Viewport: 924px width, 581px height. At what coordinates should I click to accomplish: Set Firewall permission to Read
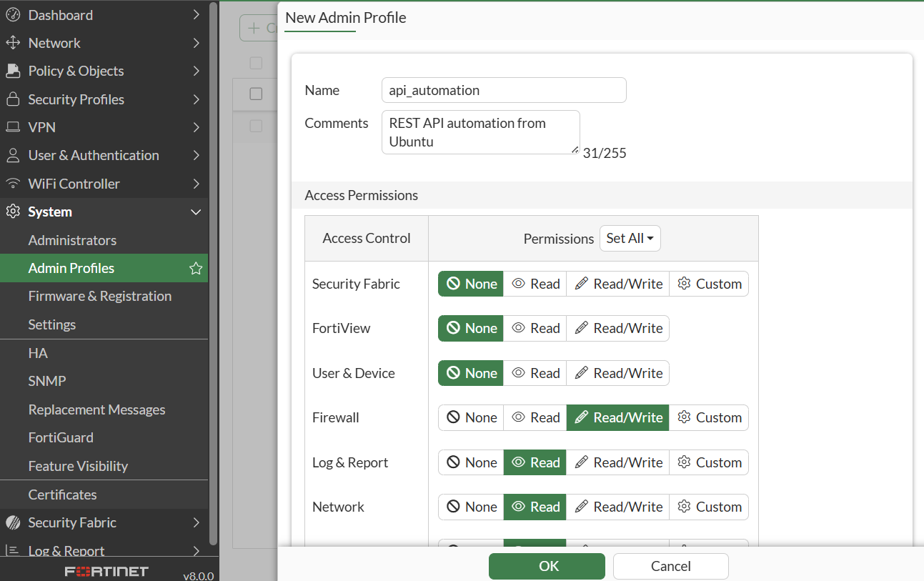tap(535, 417)
